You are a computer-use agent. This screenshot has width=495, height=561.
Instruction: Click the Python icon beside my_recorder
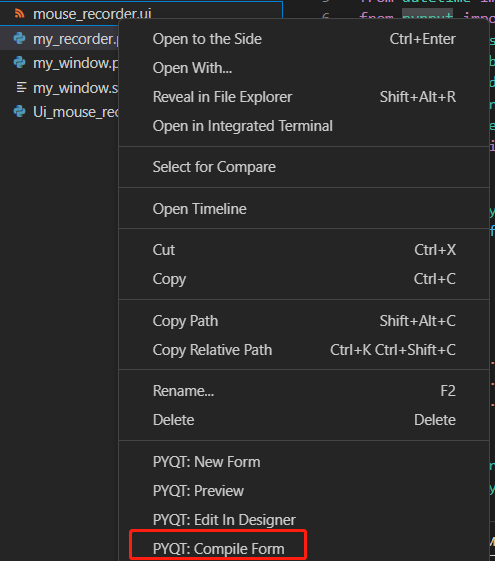pyautogui.click(x=19, y=38)
